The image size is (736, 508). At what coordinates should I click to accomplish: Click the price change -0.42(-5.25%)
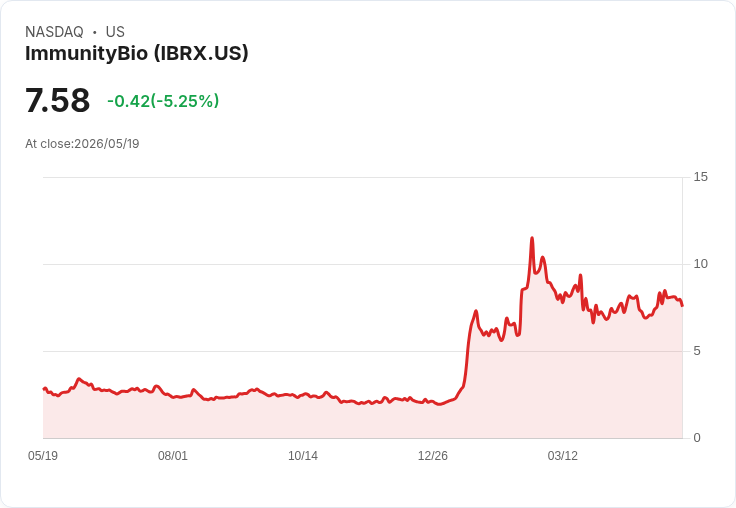[x=163, y=101]
